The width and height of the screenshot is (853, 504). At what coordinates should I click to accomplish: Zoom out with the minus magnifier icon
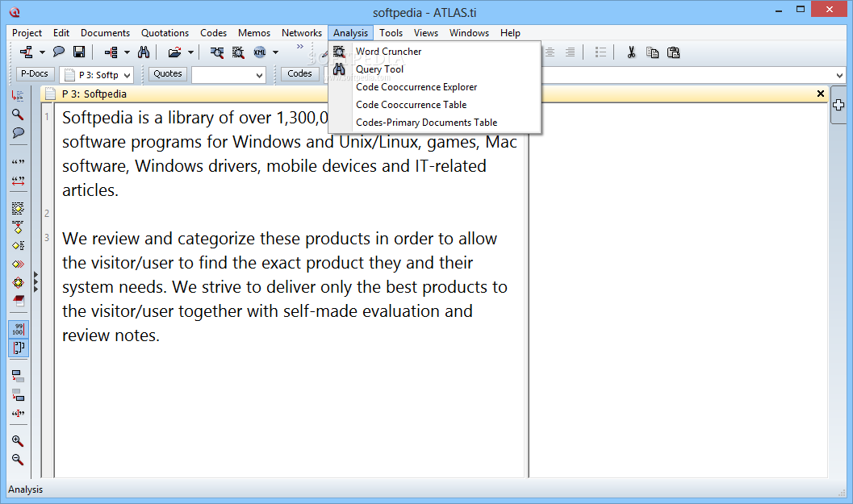pos(18,460)
